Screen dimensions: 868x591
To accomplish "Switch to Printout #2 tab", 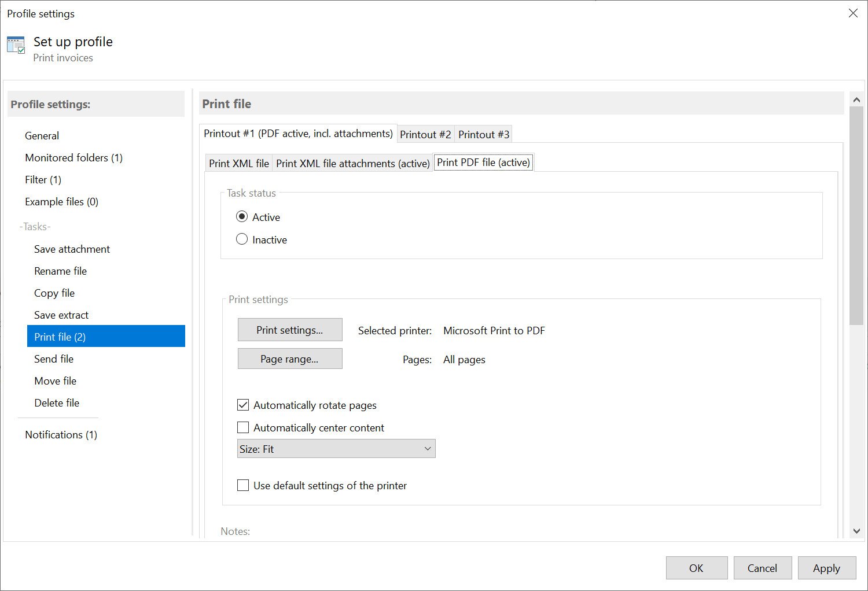I will (425, 135).
